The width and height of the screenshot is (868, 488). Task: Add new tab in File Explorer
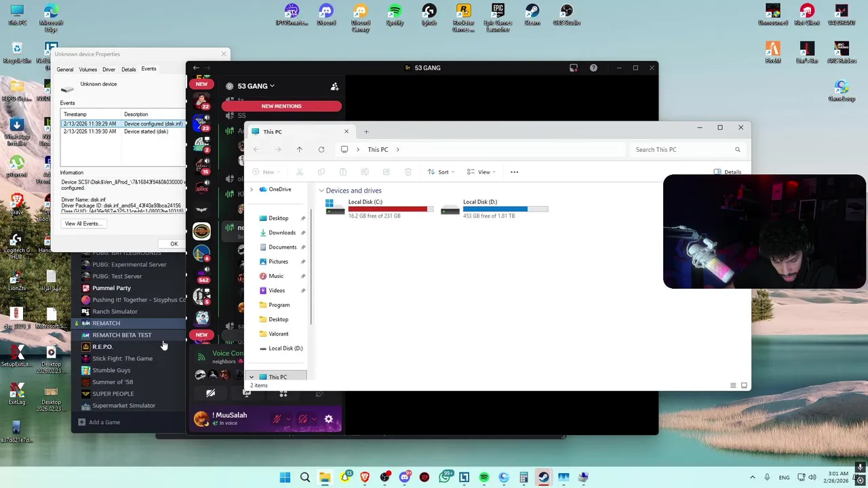pyautogui.click(x=366, y=131)
